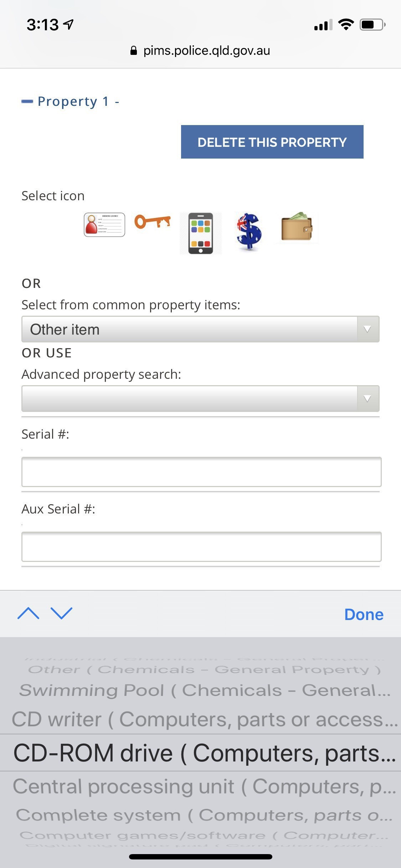Tap the Aux Serial # input field

tap(201, 547)
